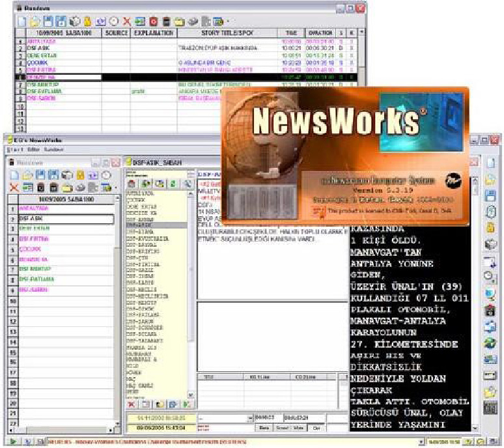Click the first time input field at bottom
Viewport: 504px width, 448px height.
[268, 418]
